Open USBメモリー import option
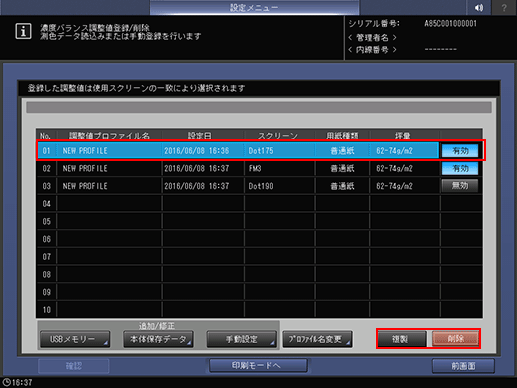The image size is (517, 388). (x=75, y=339)
